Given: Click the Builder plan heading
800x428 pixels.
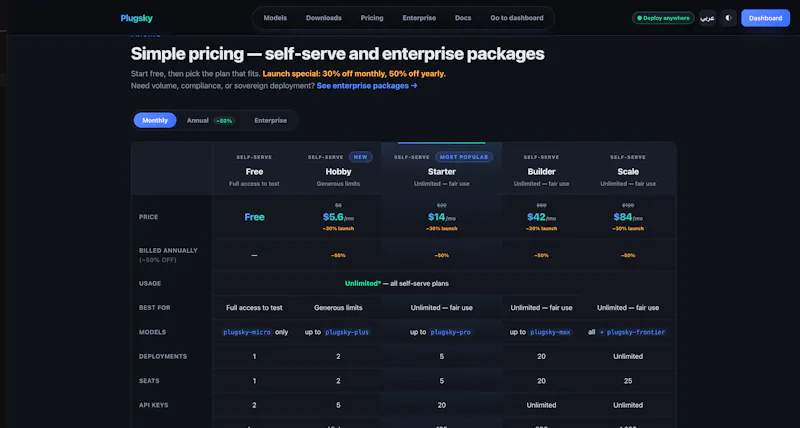Looking at the screenshot, I should coord(541,171).
